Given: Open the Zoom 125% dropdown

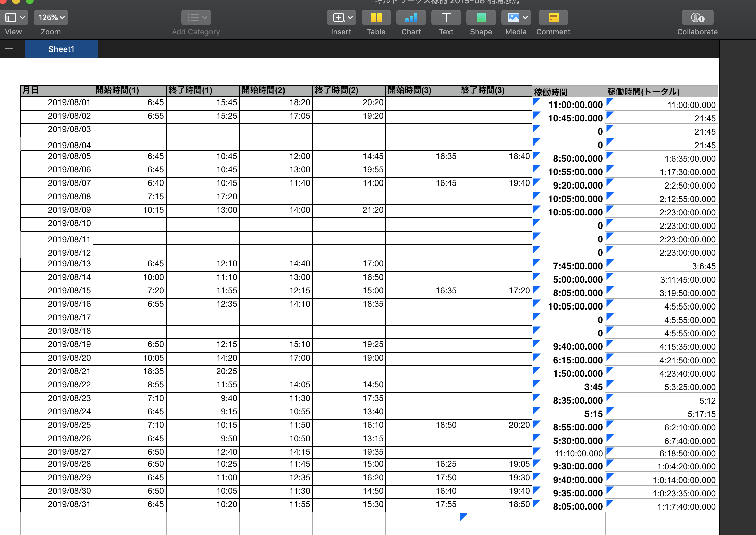Looking at the screenshot, I should [x=51, y=17].
